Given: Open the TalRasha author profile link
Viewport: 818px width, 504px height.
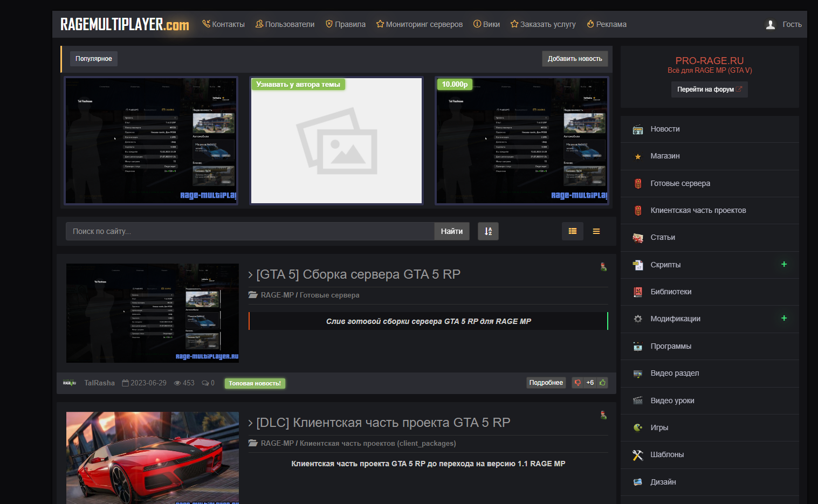Looking at the screenshot, I should click(100, 383).
